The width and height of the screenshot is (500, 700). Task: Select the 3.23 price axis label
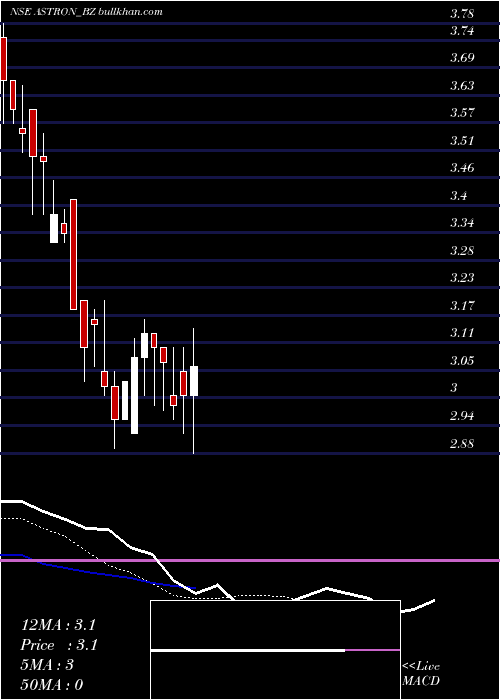tap(462, 278)
